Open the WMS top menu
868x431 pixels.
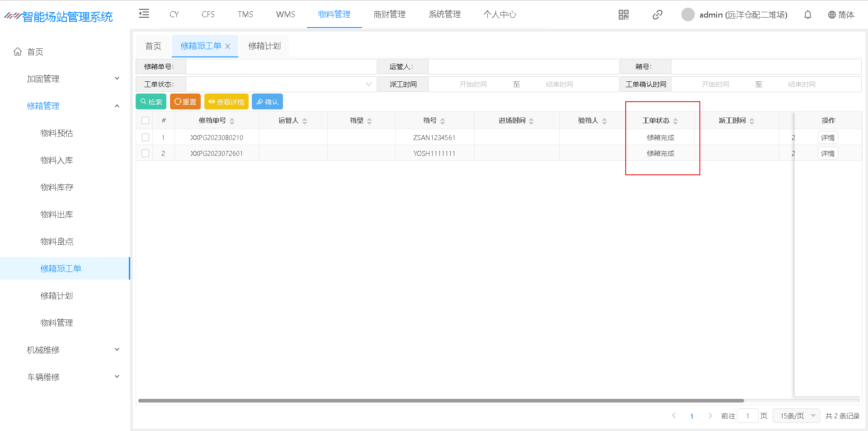(285, 14)
